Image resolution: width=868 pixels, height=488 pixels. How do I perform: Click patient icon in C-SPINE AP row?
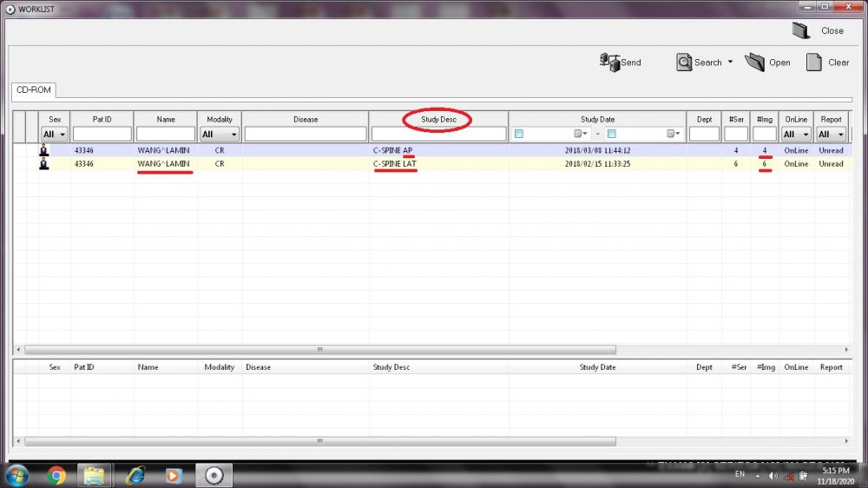44,150
